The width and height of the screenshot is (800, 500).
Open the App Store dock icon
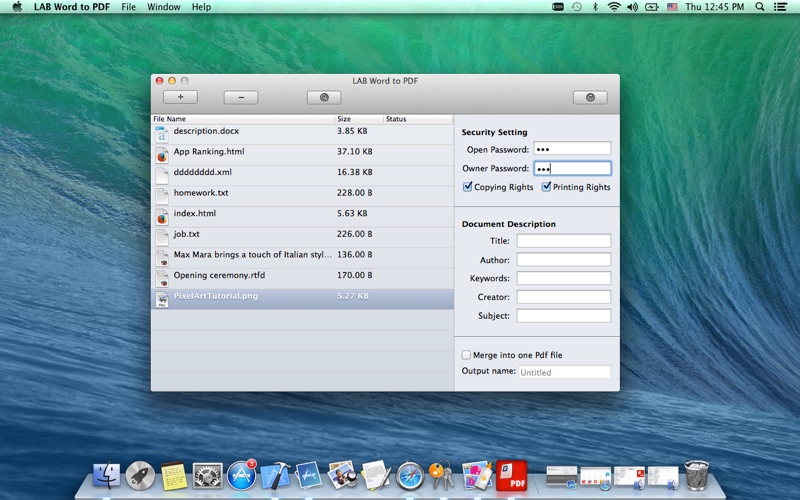(x=241, y=476)
